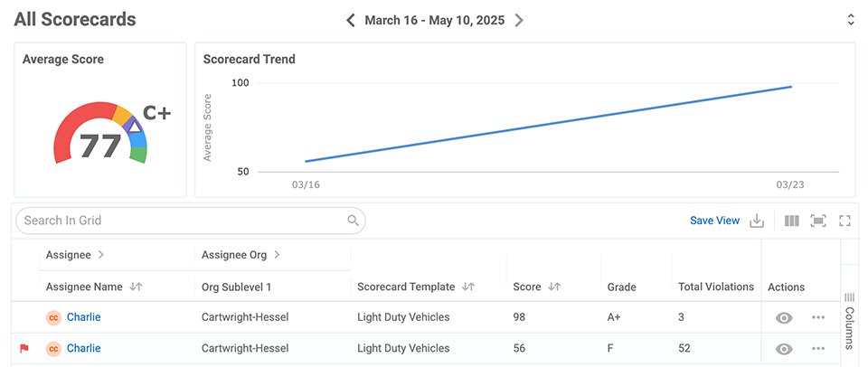The image size is (868, 367).
Task: Click red flag on second Charlie row
Action: click(24, 348)
